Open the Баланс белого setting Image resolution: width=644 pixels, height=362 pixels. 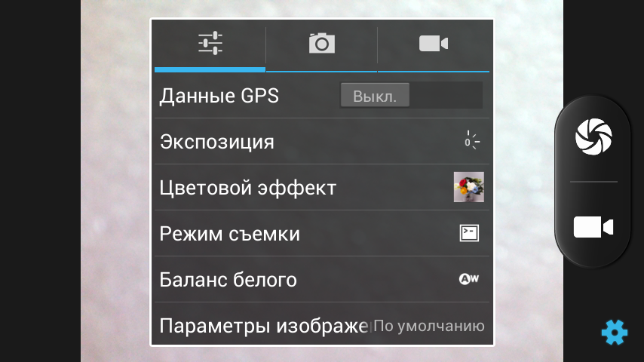pos(322,279)
